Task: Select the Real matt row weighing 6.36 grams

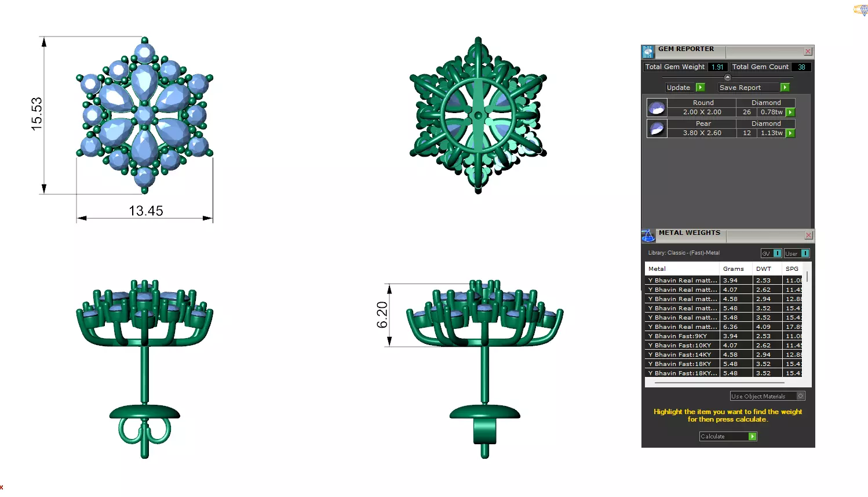Action: 724,327
